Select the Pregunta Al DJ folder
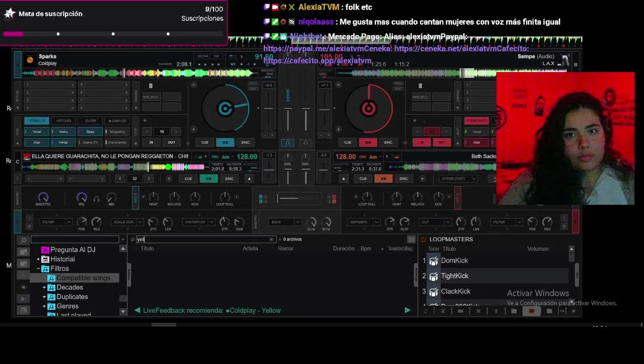The height and width of the screenshot is (364, 644). (73, 250)
